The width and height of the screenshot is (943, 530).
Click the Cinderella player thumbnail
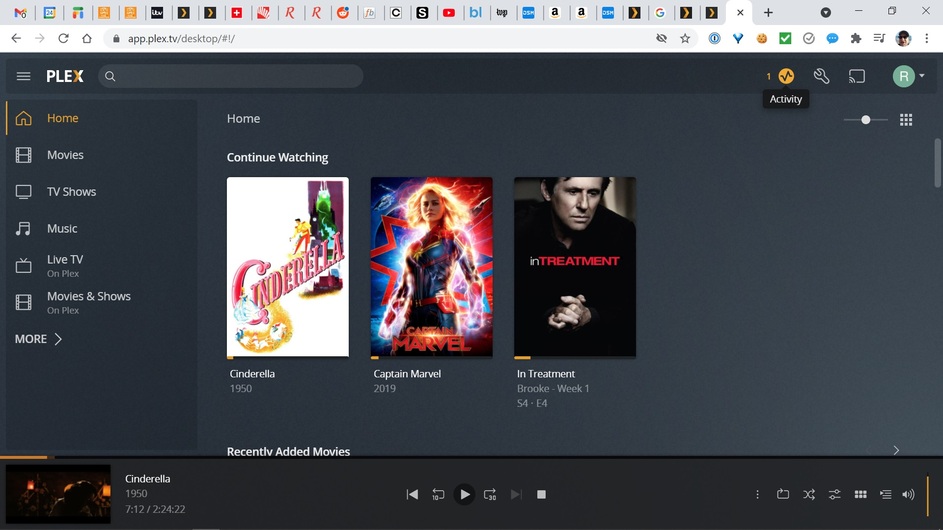click(x=58, y=494)
